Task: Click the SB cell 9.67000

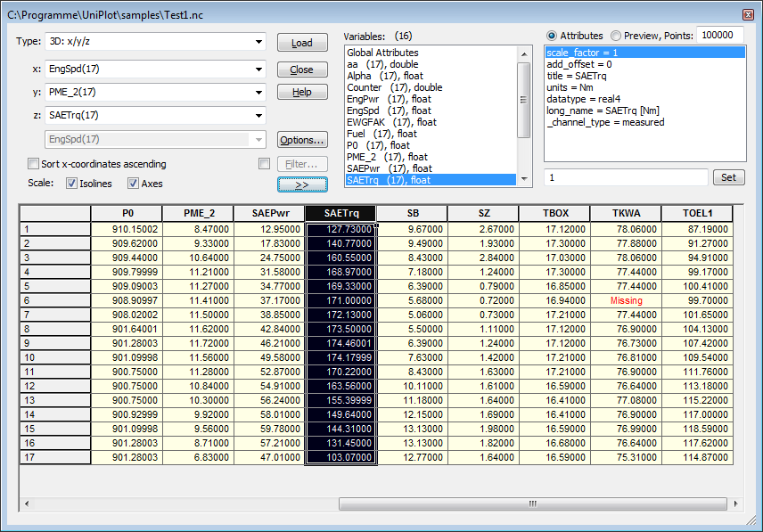Action: 412,230
